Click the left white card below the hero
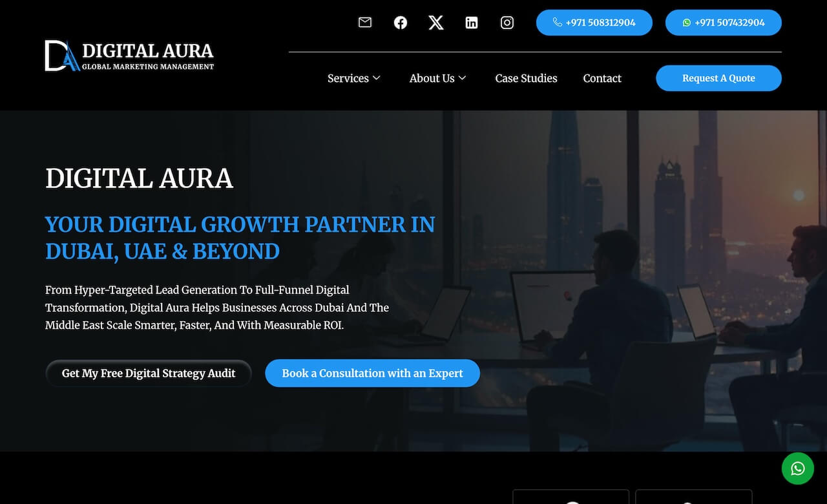 tap(571, 498)
